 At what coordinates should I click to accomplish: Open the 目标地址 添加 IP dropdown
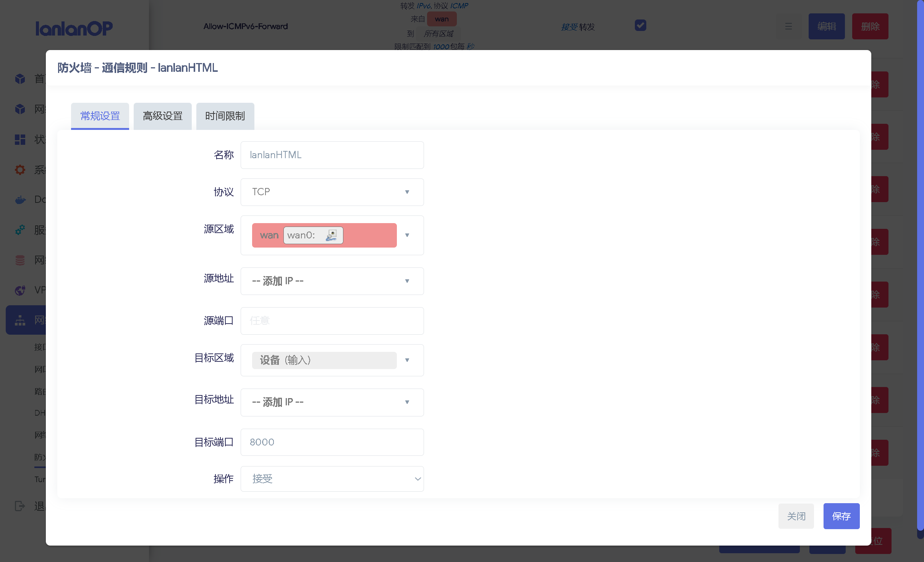pos(332,402)
